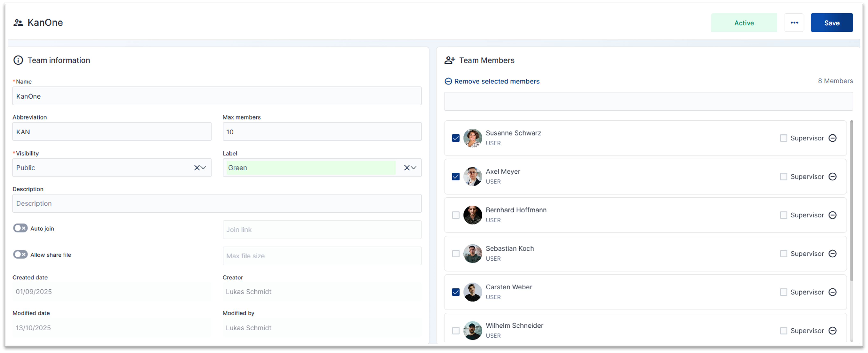Uncheck Axel Meyer's selection checkbox

(456, 176)
